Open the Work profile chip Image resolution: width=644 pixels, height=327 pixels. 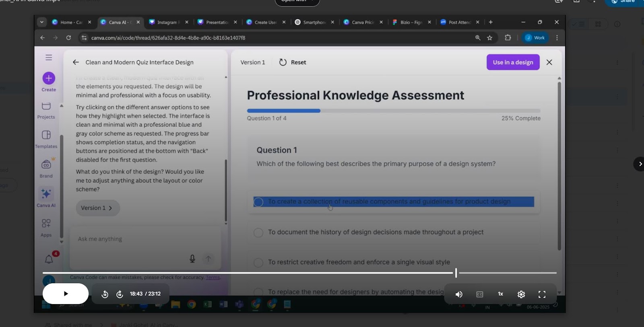click(535, 38)
